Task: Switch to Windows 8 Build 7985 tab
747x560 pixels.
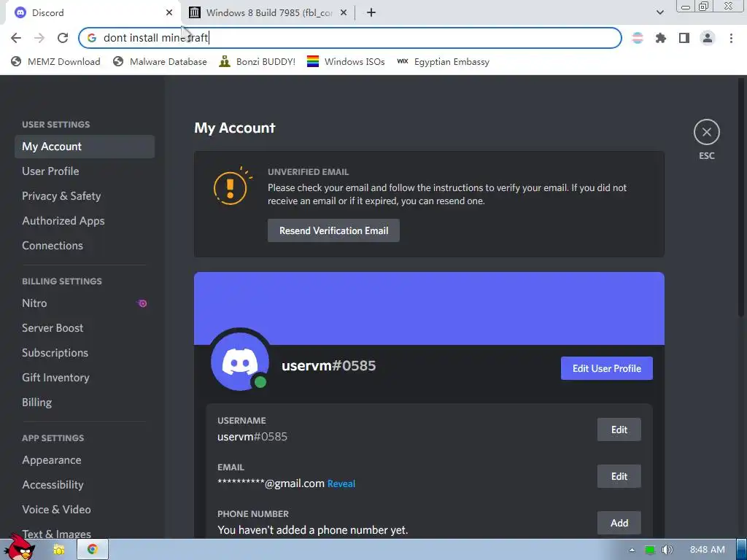Action: click(268, 13)
